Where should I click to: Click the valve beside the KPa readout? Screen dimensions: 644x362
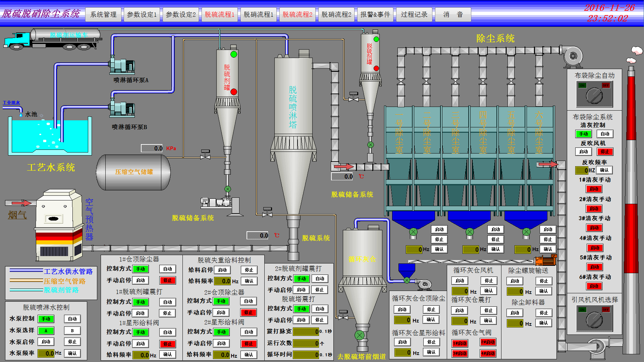(x=205, y=155)
